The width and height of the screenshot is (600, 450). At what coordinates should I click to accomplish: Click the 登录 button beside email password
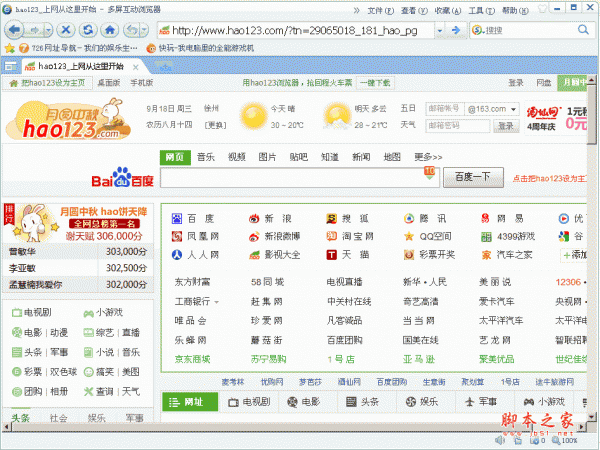506,126
